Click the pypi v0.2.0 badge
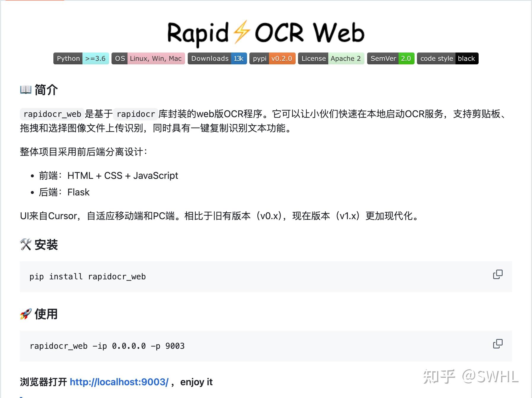Image resolution: width=532 pixels, height=398 pixels. point(273,58)
